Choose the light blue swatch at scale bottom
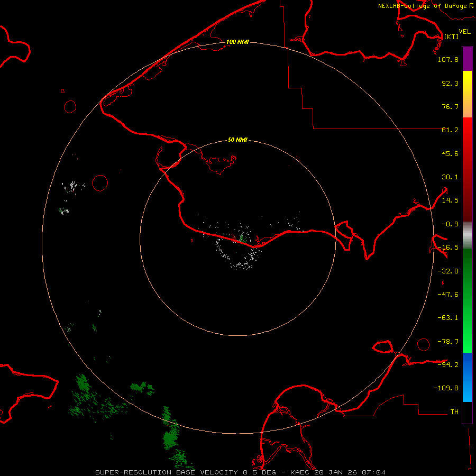Viewport: 476px width, 476px height. pos(467,394)
